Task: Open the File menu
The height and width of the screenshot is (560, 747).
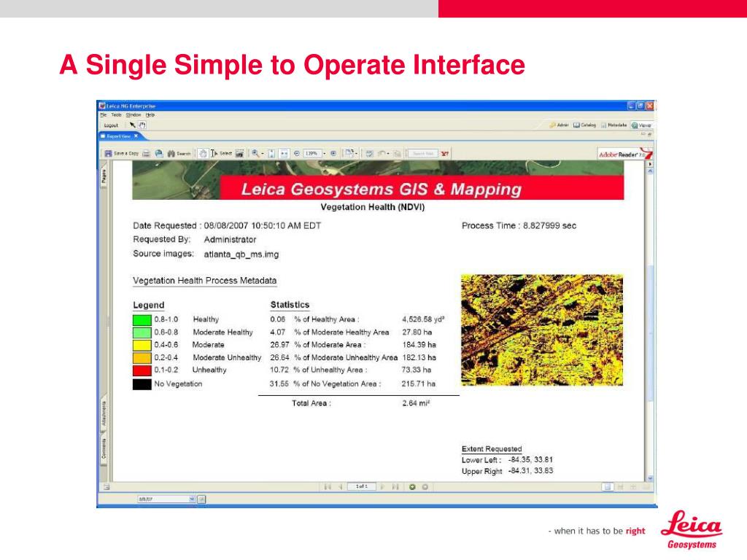Action: (103, 114)
